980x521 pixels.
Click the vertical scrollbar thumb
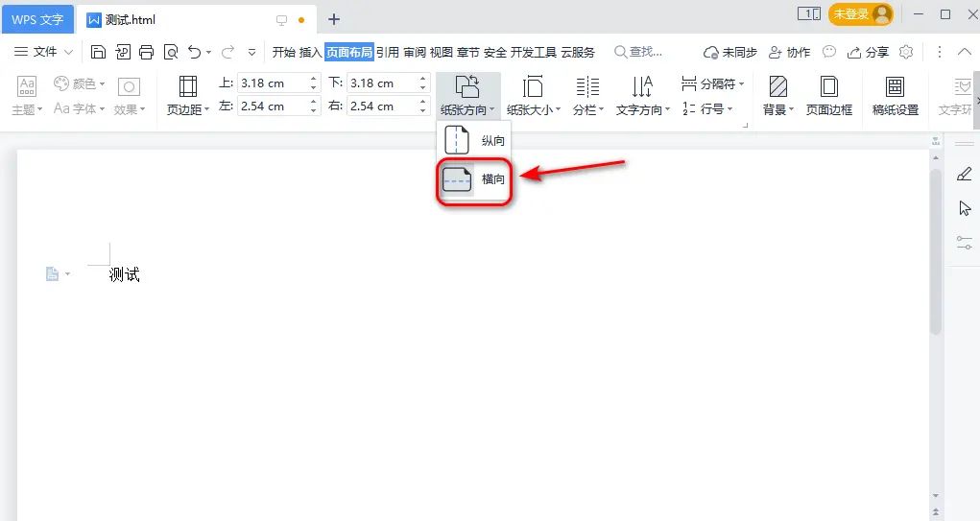point(936,251)
